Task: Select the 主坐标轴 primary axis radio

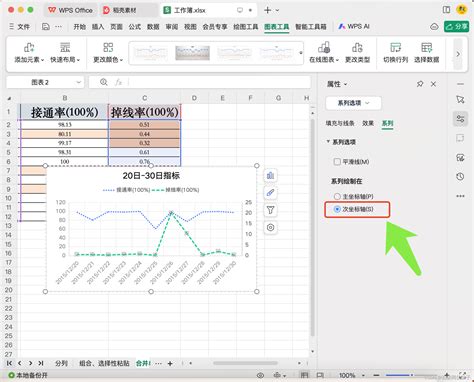Action: [337, 196]
